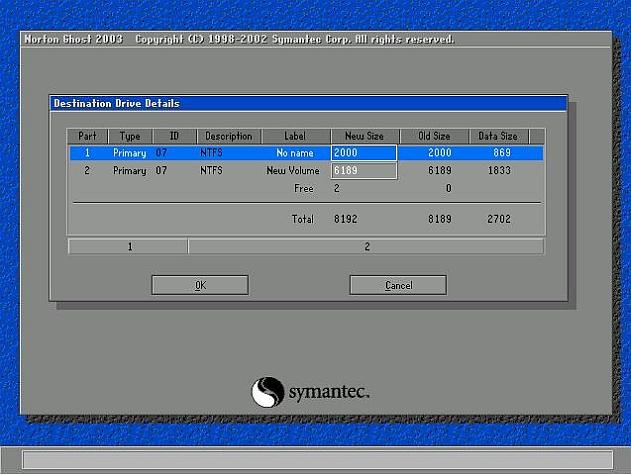
Task: Click the total old size 8189
Action: 439,219
